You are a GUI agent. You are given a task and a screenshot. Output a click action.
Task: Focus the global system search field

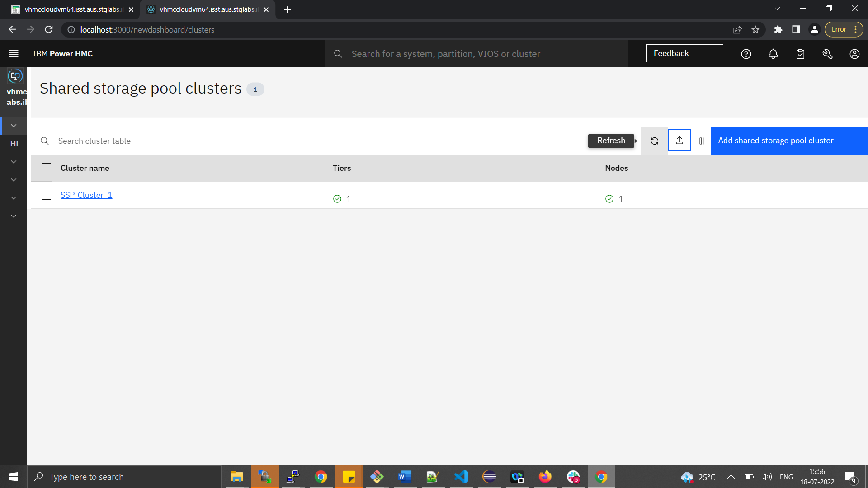[476, 54]
